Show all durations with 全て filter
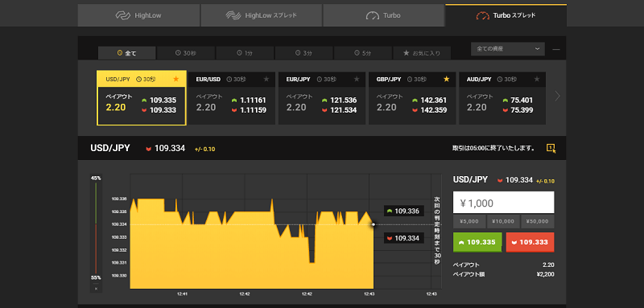The width and height of the screenshot is (644, 308). pyautogui.click(x=127, y=53)
